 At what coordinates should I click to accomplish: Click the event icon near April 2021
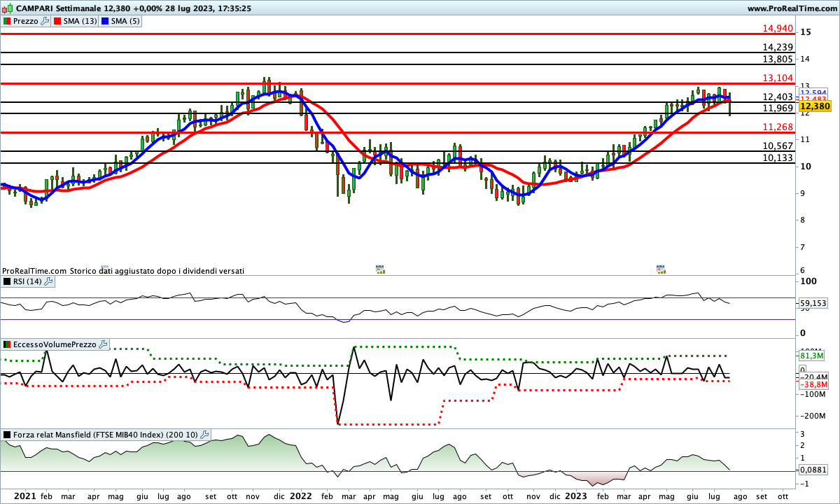105,268
